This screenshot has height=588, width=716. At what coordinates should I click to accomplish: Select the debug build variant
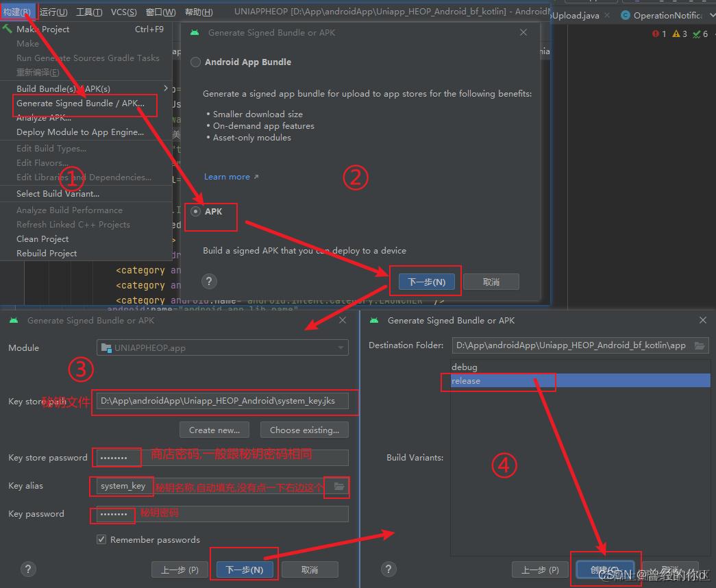[580, 367]
